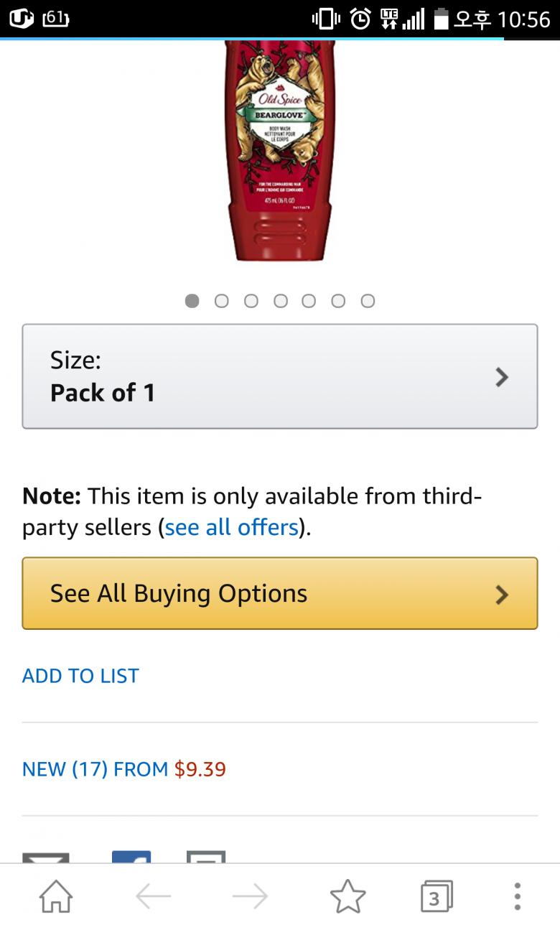Click the chevron on See All Buying Options

502,594
